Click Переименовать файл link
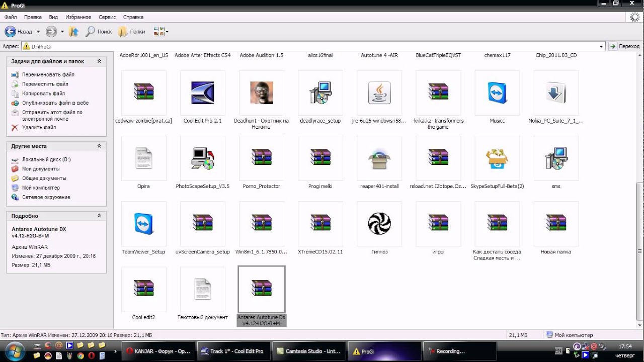644x362 pixels. coord(48,74)
